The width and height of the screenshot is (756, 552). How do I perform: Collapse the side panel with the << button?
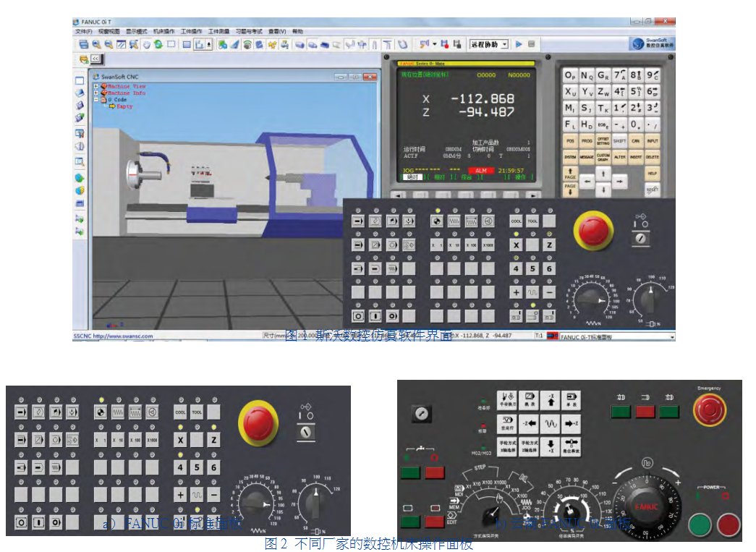(x=95, y=59)
